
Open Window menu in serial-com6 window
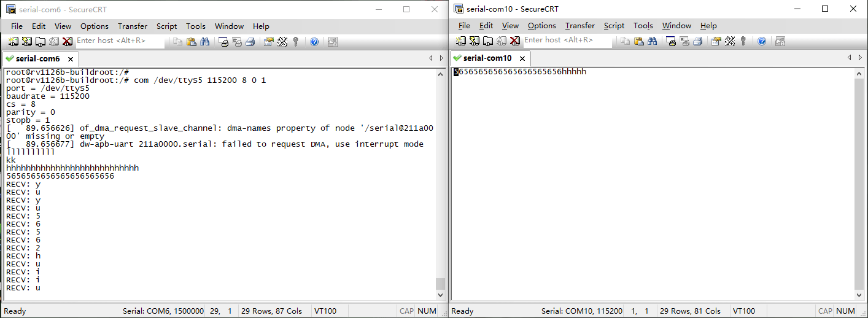click(x=229, y=26)
